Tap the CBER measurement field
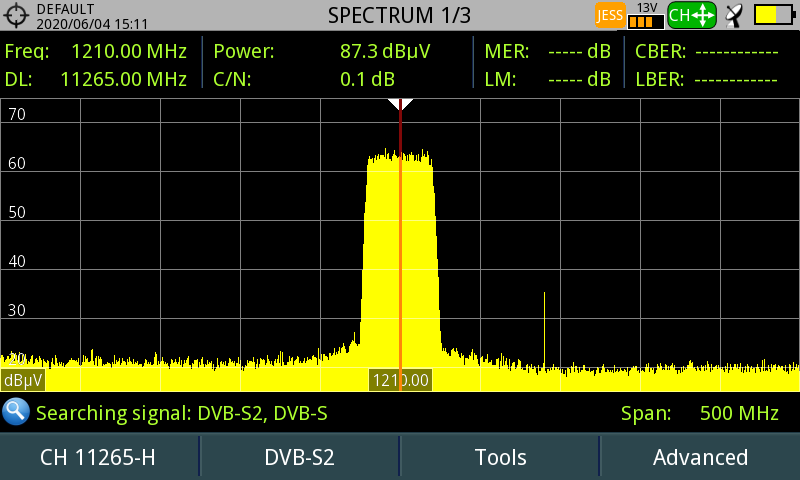800x480 pixels. pos(707,52)
